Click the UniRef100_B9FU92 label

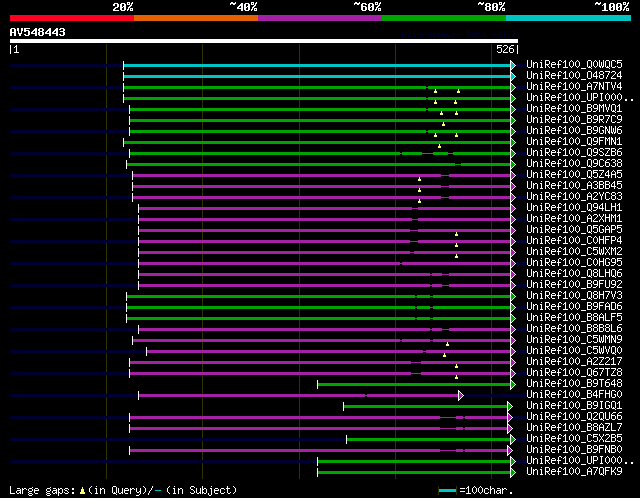pyautogui.click(x=574, y=285)
